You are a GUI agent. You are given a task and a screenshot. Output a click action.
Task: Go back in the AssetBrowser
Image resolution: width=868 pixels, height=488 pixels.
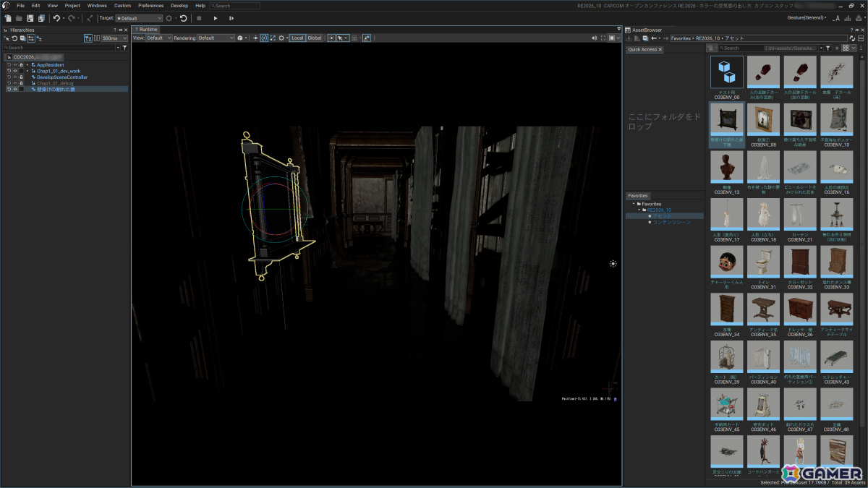click(x=654, y=38)
